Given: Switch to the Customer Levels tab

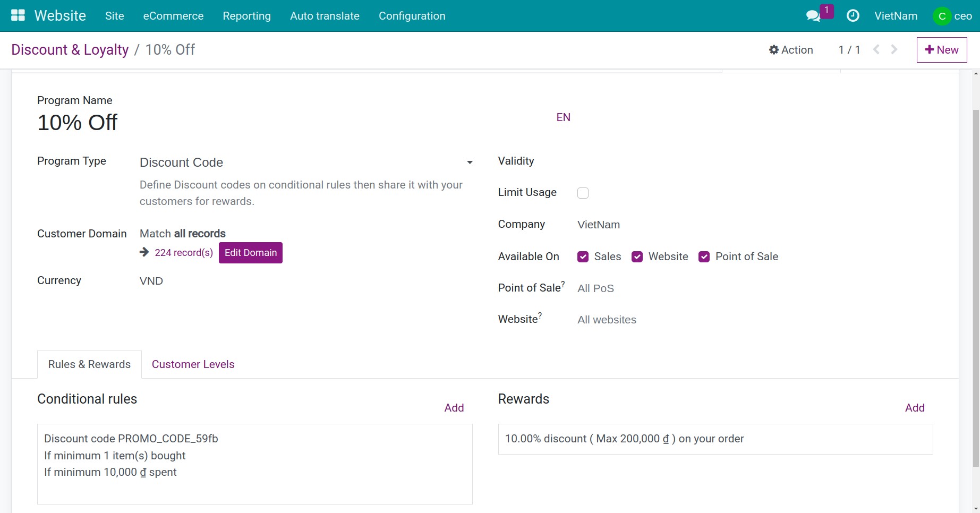Looking at the screenshot, I should coord(193,364).
